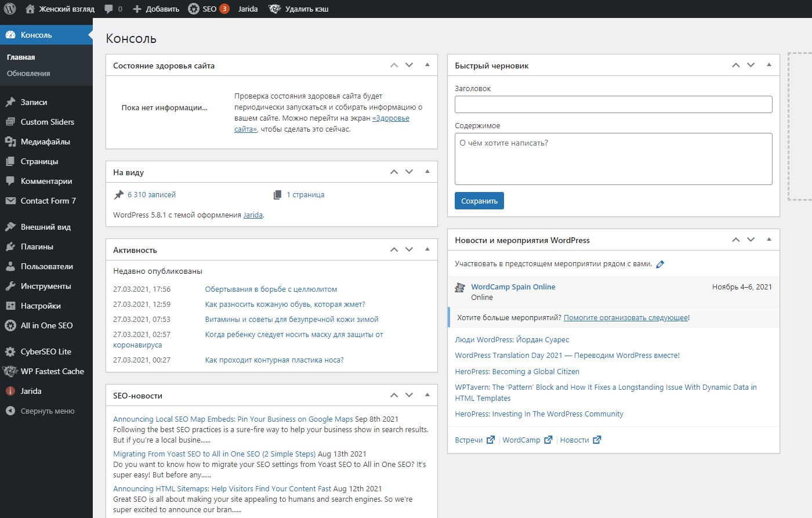Toggle the Quick Draft panel closed
The image size is (812, 518).
click(x=769, y=65)
